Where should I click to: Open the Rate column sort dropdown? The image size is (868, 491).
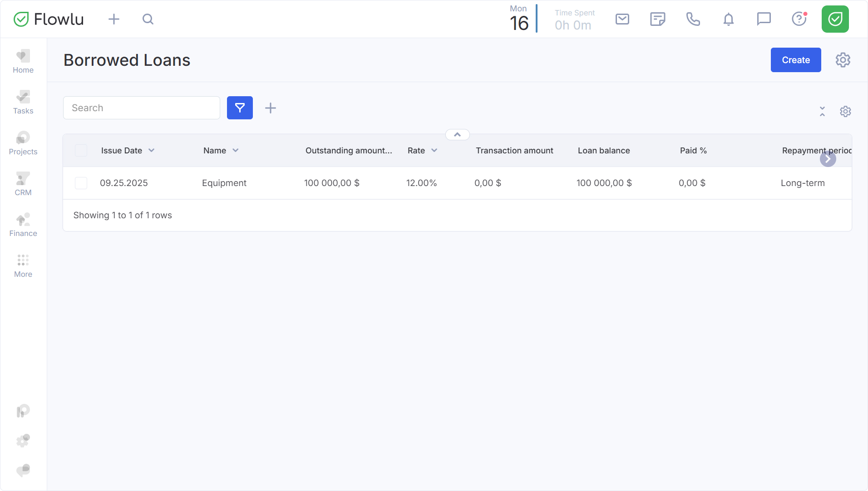(x=434, y=151)
